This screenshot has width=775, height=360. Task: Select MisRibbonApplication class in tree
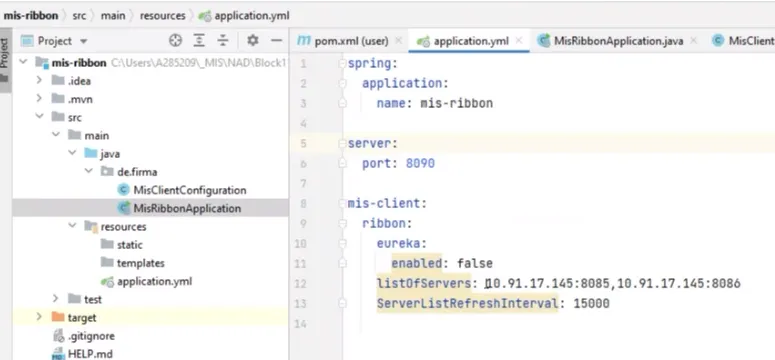(187, 208)
